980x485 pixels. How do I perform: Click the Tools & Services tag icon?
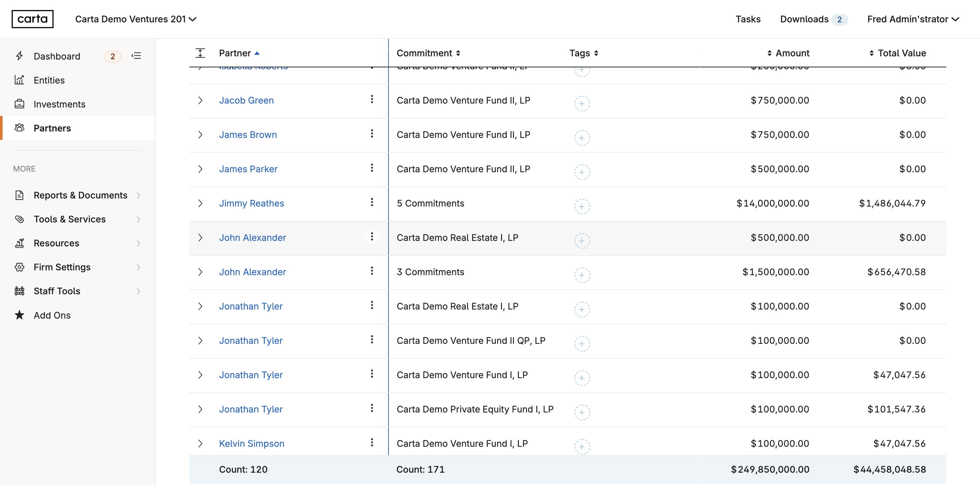[19, 219]
